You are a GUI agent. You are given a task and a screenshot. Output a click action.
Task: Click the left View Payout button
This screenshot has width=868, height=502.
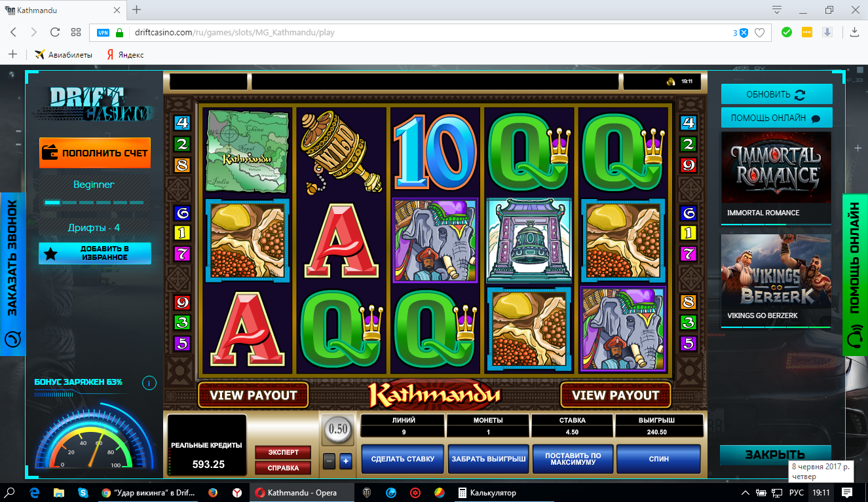(x=253, y=395)
